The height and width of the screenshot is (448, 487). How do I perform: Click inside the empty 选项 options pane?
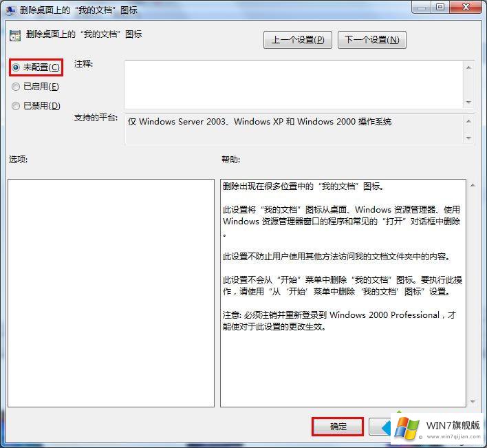pyautogui.click(x=111, y=292)
